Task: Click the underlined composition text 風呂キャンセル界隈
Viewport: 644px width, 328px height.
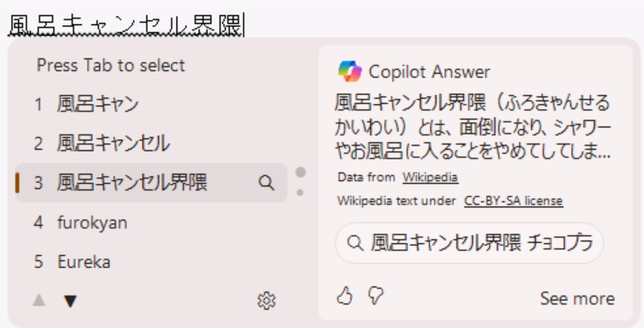Action: (x=126, y=25)
